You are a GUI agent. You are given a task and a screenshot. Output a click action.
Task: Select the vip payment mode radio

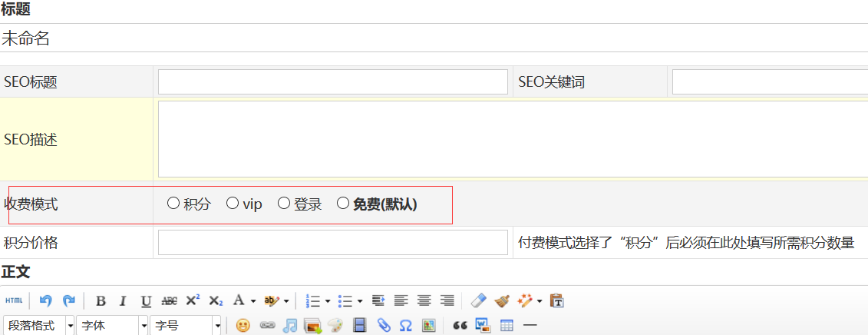[x=233, y=204]
